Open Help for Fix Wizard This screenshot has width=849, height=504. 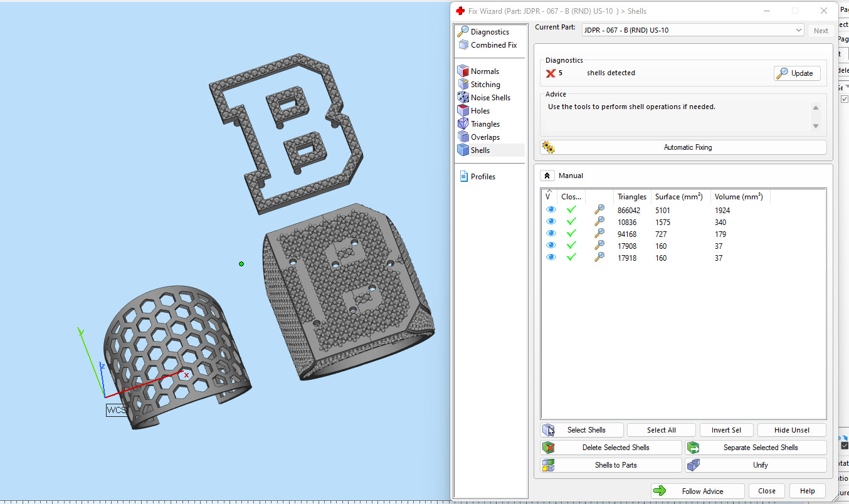pyautogui.click(x=808, y=491)
